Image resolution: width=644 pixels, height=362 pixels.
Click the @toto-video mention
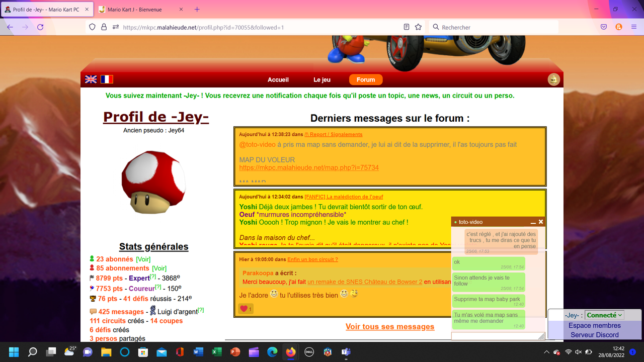(x=257, y=144)
